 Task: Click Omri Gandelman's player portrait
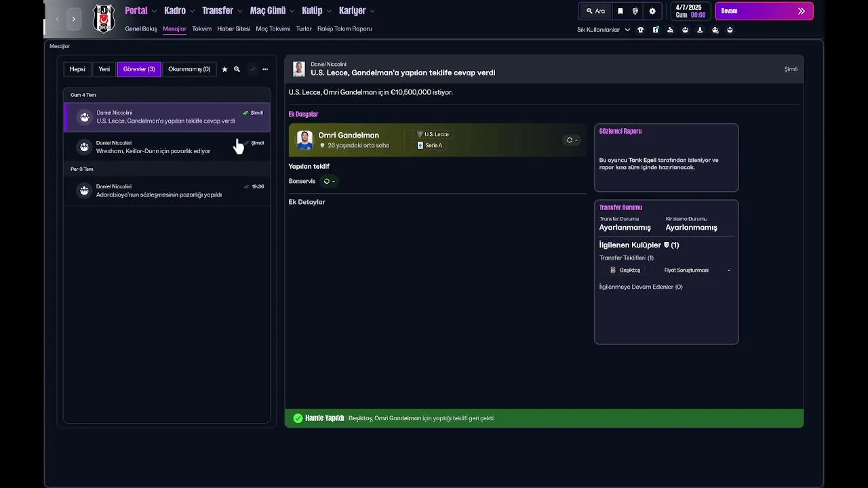click(305, 140)
